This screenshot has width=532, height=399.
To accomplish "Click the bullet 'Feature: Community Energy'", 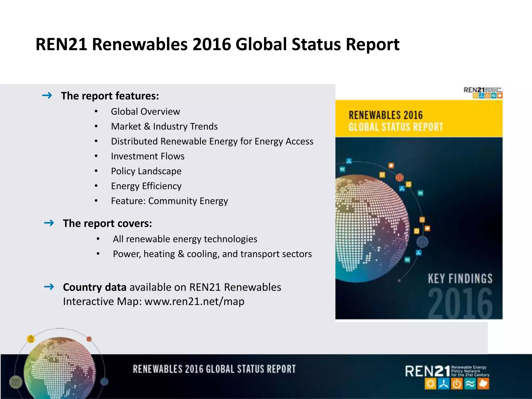I will (170, 201).
